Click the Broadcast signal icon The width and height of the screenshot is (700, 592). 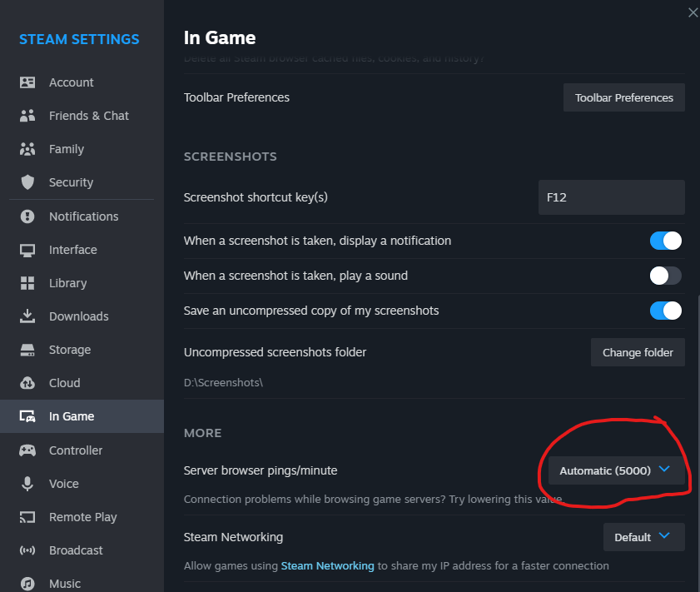[x=27, y=550]
